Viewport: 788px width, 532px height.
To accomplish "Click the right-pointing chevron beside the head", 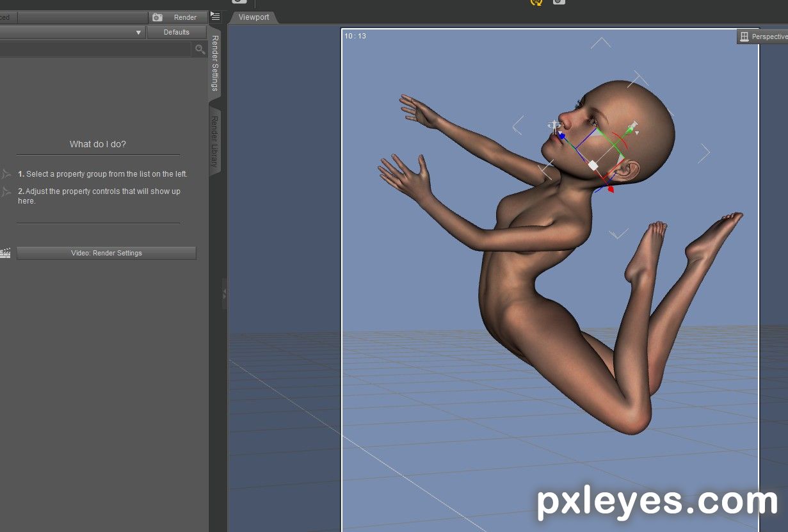I will tap(705, 153).
